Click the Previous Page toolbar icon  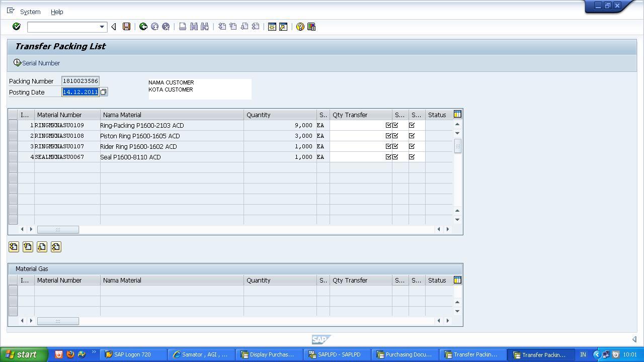[233, 27]
